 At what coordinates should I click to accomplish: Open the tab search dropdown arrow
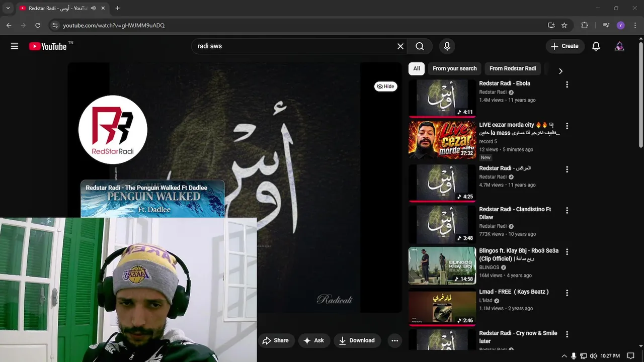coord(8,8)
